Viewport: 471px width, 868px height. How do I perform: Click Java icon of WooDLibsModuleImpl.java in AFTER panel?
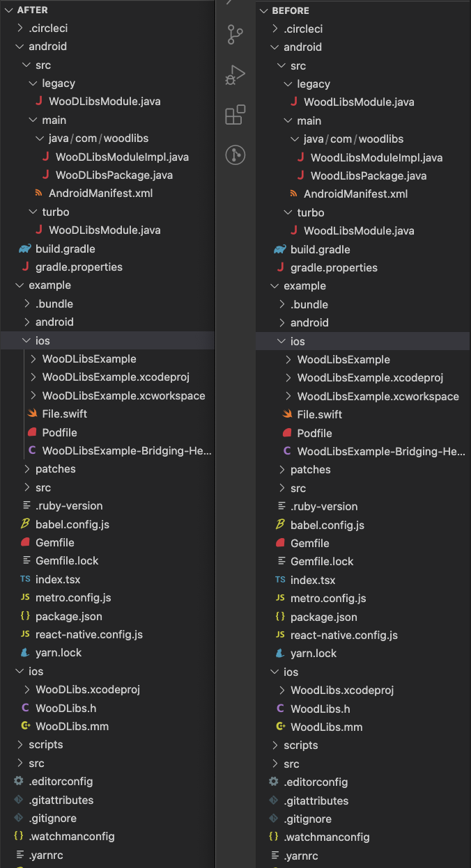(46, 157)
